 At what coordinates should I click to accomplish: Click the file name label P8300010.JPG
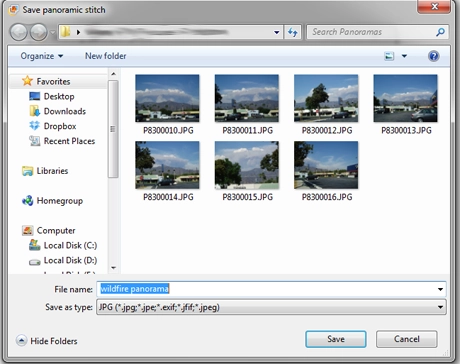pyautogui.click(x=168, y=130)
